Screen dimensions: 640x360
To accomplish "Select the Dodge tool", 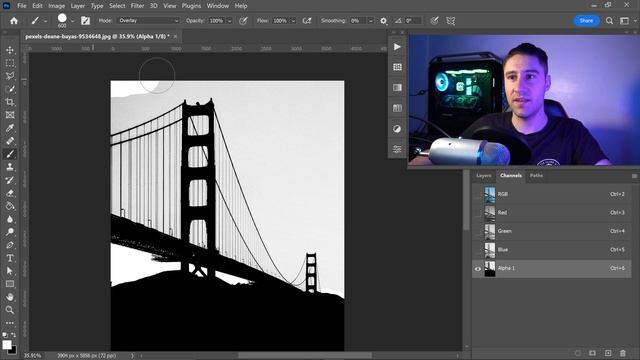I will tap(10, 232).
